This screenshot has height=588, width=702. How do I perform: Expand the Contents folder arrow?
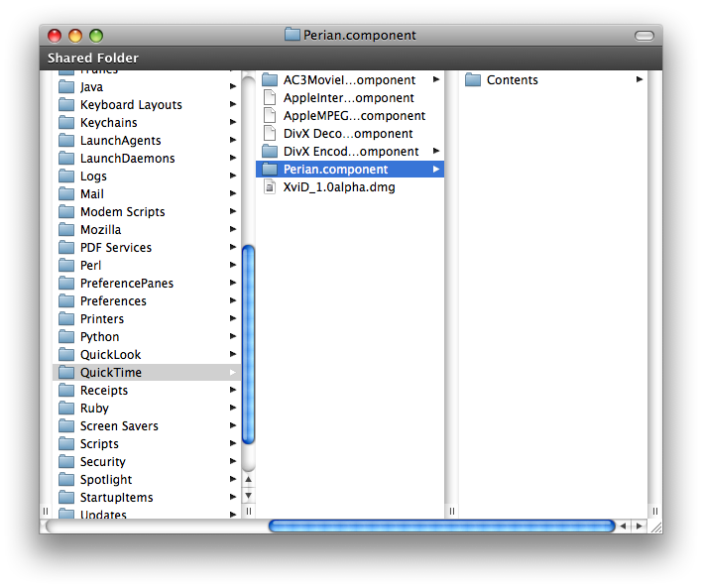tap(640, 80)
